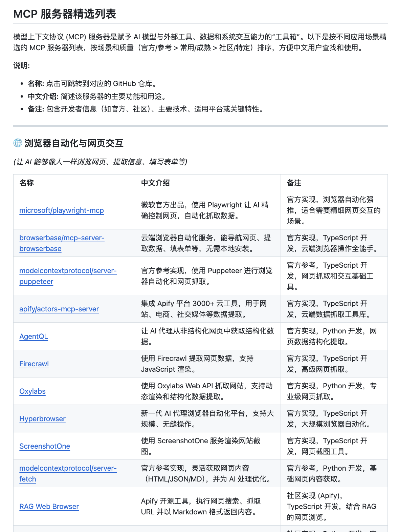Viewport: 398px width, 532px height.
Task: Click the bold 说明: label
Action: point(22,66)
